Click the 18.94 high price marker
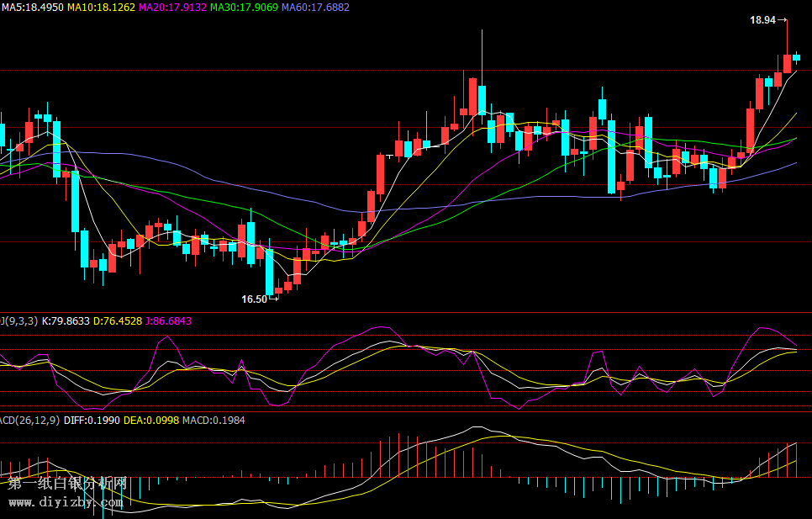The width and height of the screenshot is (812, 519). coord(763,20)
